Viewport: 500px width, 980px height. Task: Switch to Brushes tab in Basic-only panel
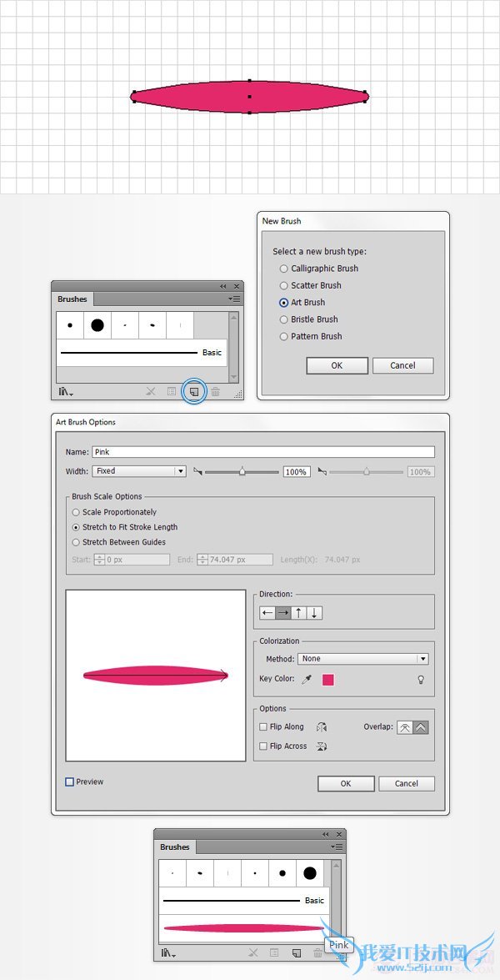click(x=72, y=299)
